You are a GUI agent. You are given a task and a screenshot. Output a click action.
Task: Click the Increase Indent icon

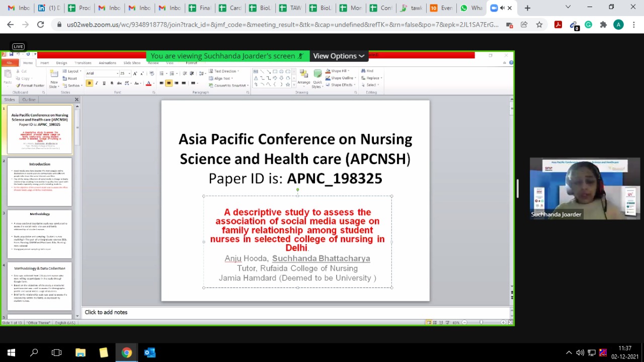pyautogui.click(x=192, y=74)
